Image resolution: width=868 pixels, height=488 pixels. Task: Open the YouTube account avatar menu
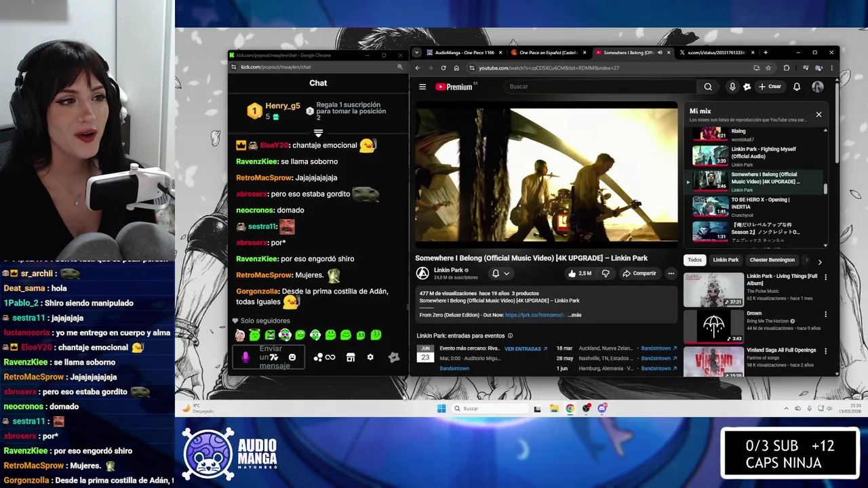[818, 87]
